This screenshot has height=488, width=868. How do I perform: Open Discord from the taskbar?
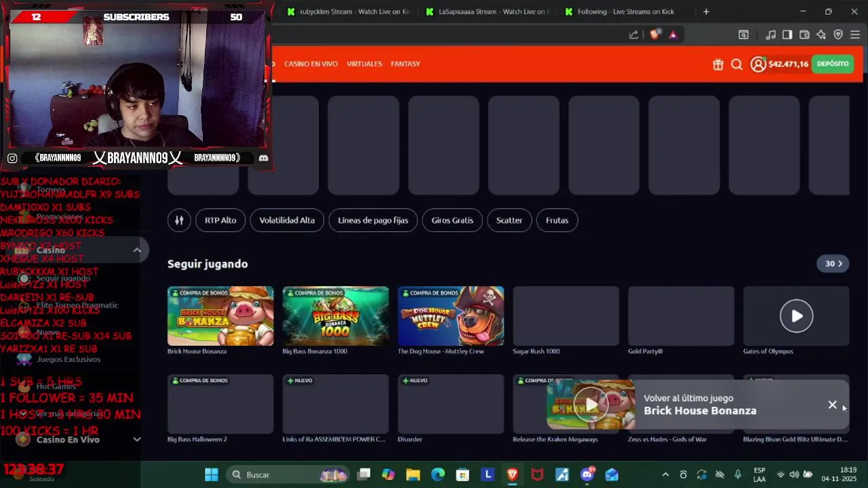[587, 474]
